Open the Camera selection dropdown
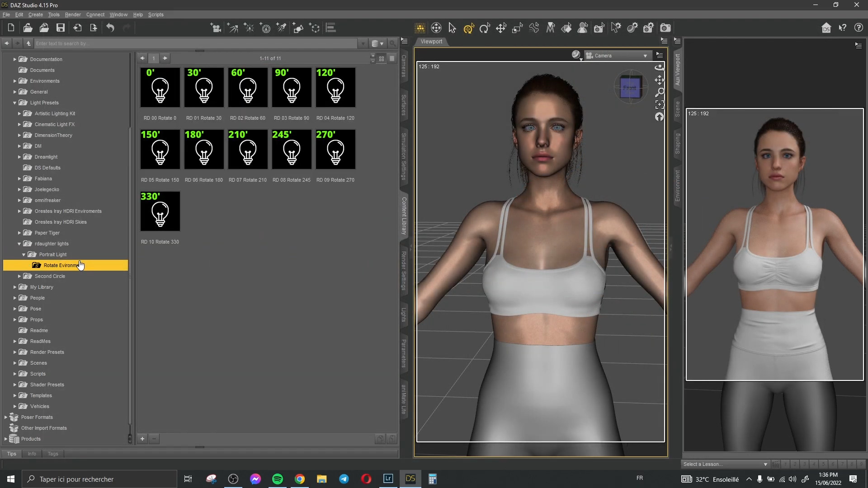Screen dimensions: 868x488 pos(617,56)
